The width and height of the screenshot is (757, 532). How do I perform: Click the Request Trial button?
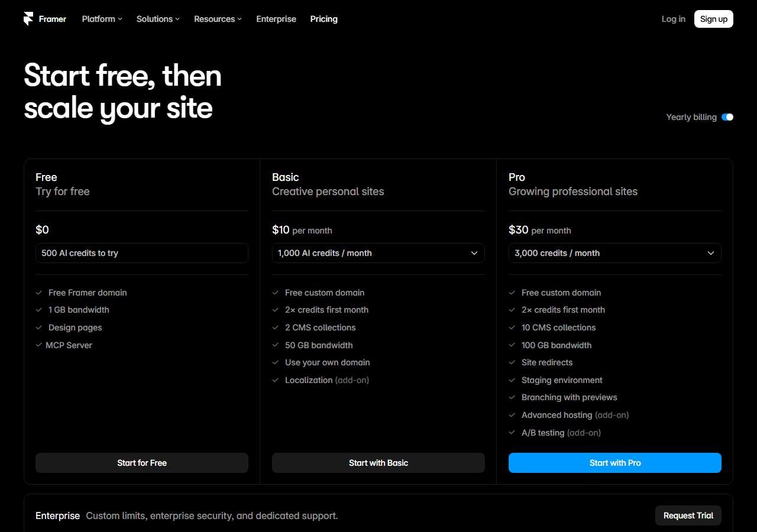pyautogui.click(x=688, y=515)
